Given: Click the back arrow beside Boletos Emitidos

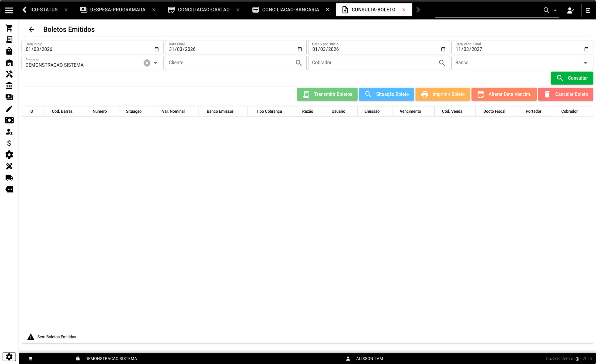Looking at the screenshot, I should [31, 30].
